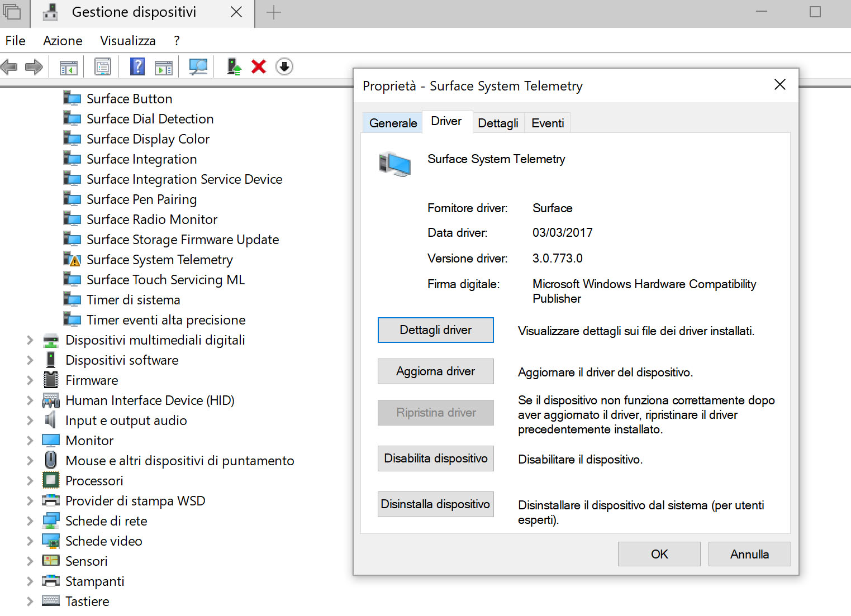The height and width of the screenshot is (616, 851).
Task: Expand the Tastiere category
Action: (30, 601)
